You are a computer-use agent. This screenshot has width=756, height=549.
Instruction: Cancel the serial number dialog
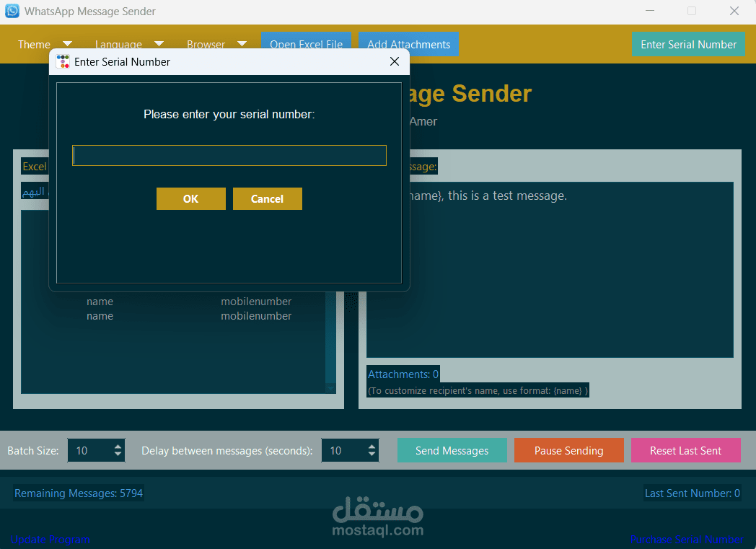(x=268, y=198)
